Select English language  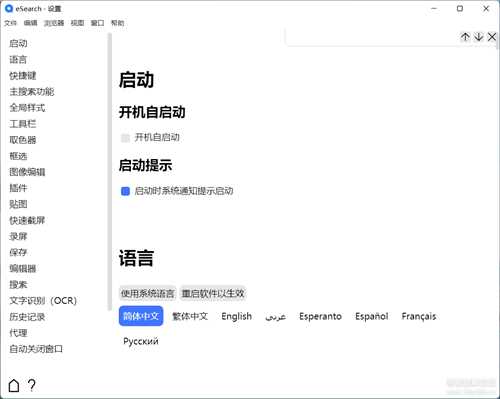click(237, 316)
